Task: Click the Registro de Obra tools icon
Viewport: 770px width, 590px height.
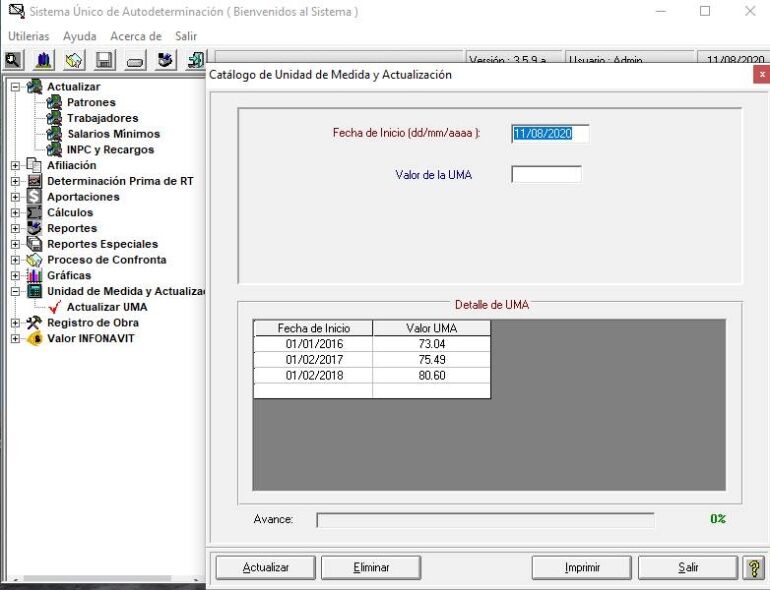Action: [x=34, y=322]
